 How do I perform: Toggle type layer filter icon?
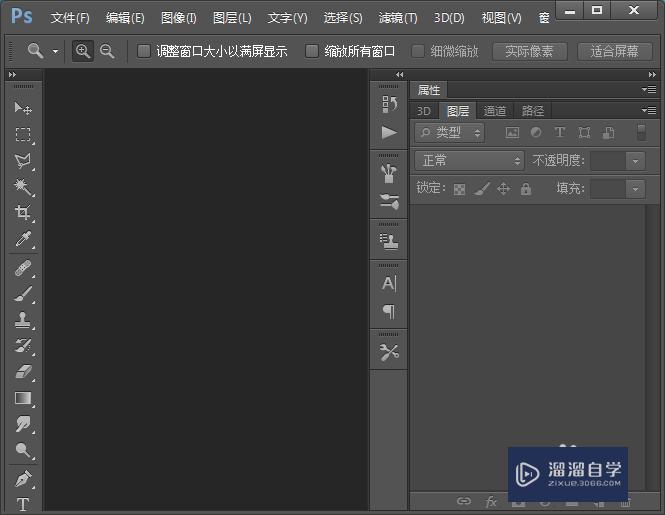tap(560, 133)
